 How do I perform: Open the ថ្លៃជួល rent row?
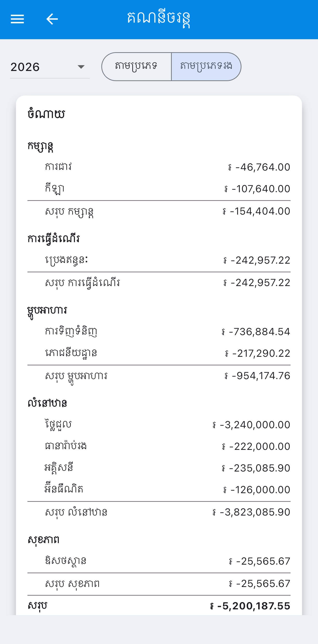(159, 425)
